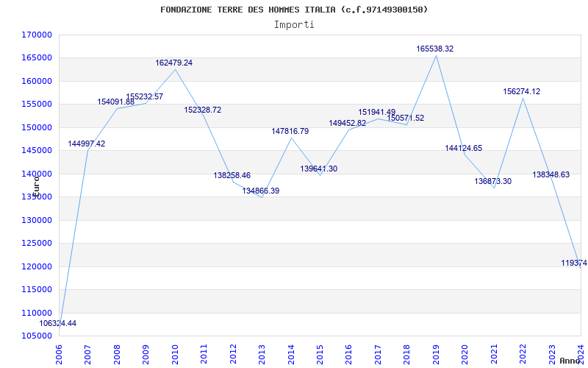Click the 2020 year axis label
The image size is (588, 368).
pyautogui.click(x=465, y=354)
